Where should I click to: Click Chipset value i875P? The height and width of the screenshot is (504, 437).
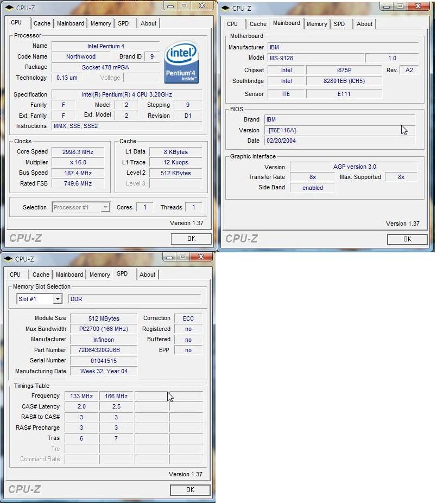(x=344, y=70)
